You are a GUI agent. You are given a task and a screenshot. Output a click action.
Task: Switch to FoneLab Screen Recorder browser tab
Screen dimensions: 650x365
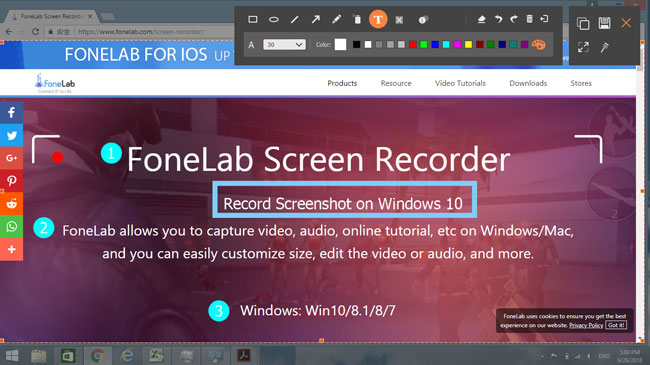tap(52, 16)
